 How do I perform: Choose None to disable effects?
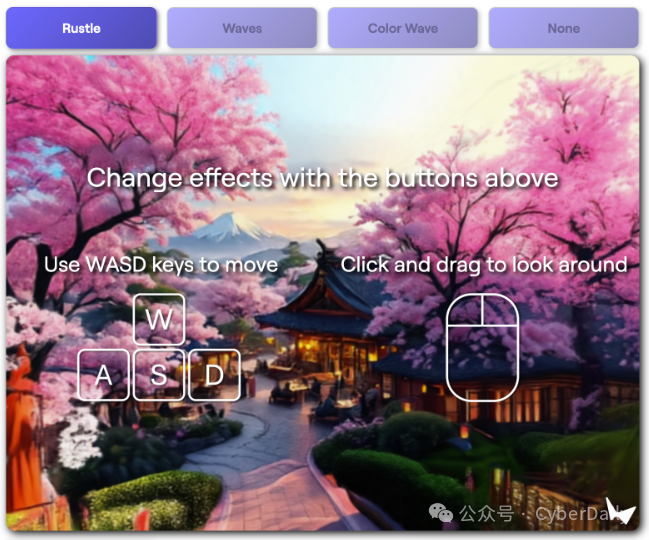[x=564, y=28]
